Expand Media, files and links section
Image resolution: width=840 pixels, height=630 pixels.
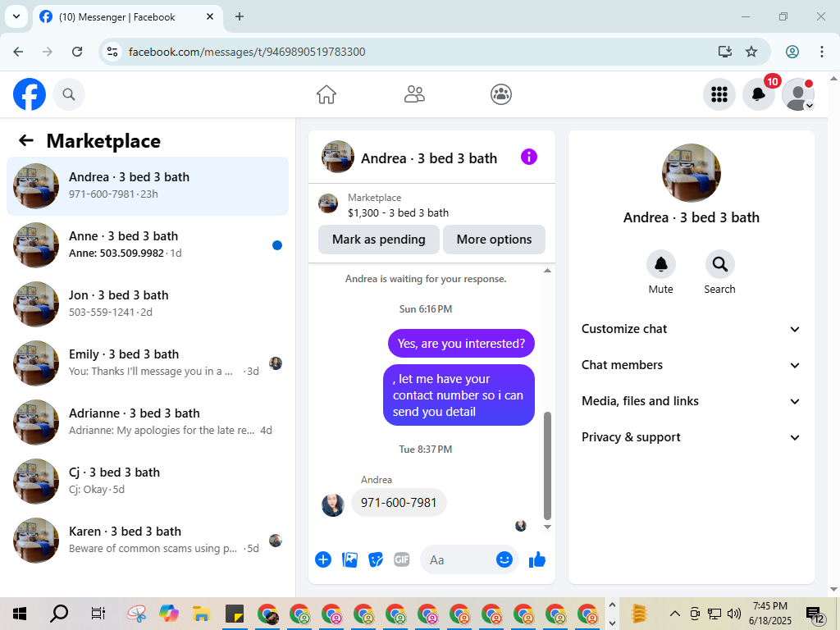[691, 401]
